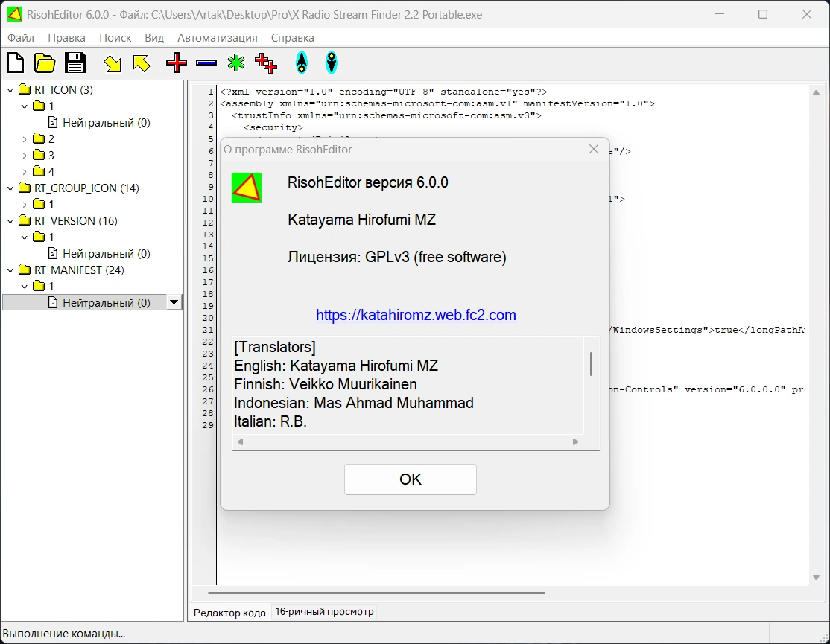
Task: Click the code editor scroll-down arrow
Action: coord(817,578)
